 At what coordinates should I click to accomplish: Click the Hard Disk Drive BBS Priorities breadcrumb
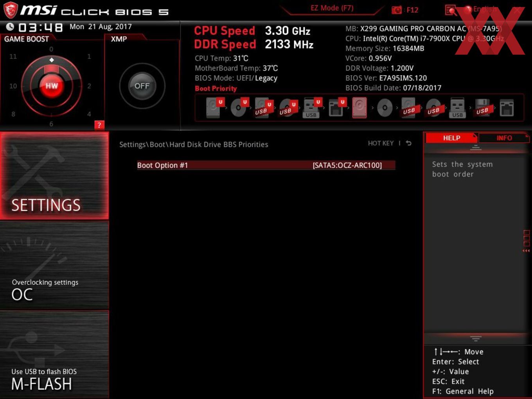(x=219, y=144)
